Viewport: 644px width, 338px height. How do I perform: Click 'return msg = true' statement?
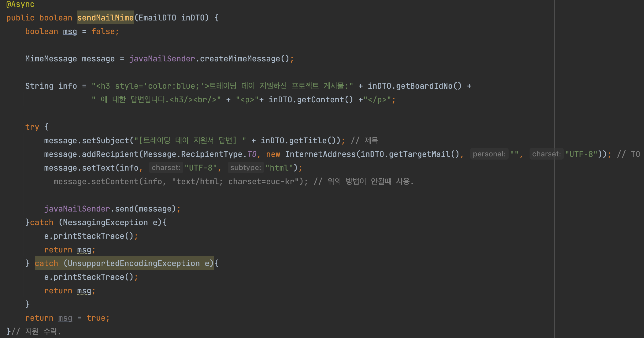click(x=67, y=318)
